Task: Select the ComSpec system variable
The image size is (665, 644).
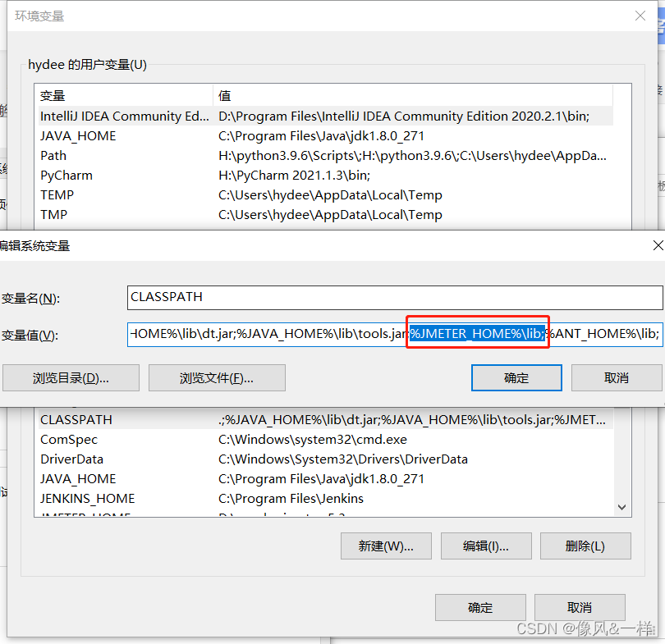Action: [x=325, y=440]
